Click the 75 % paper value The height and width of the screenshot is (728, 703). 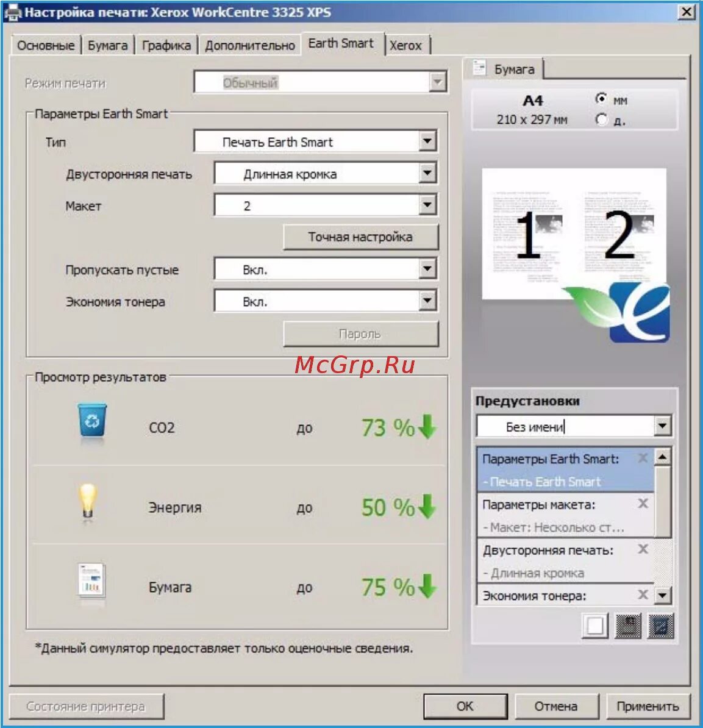pos(388,587)
